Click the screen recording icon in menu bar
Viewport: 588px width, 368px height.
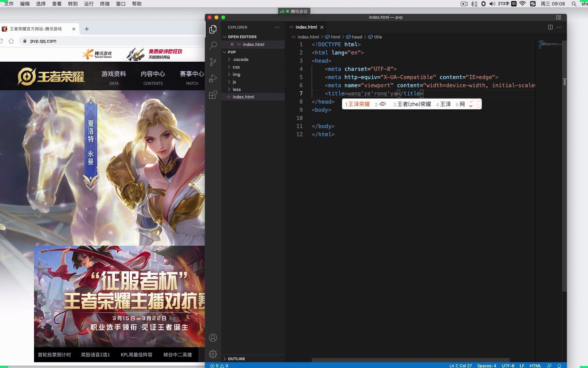click(x=464, y=4)
